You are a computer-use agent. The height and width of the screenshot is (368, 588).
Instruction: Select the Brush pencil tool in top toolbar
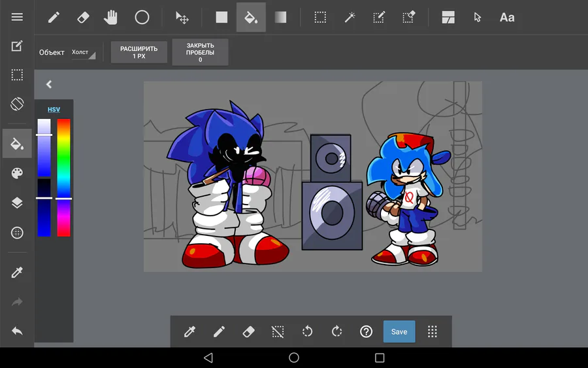point(54,17)
